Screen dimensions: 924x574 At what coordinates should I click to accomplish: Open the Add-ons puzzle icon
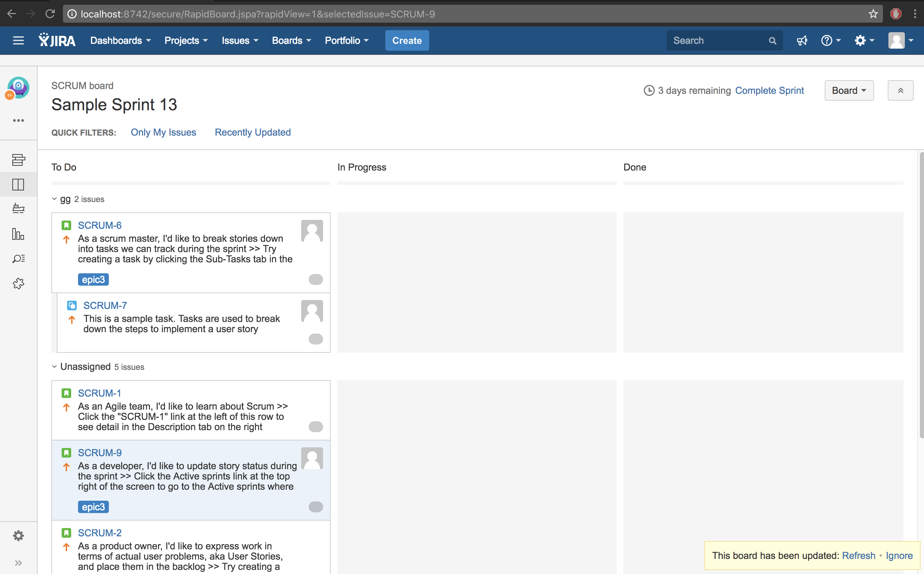pyautogui.click(x=18, y=284)
